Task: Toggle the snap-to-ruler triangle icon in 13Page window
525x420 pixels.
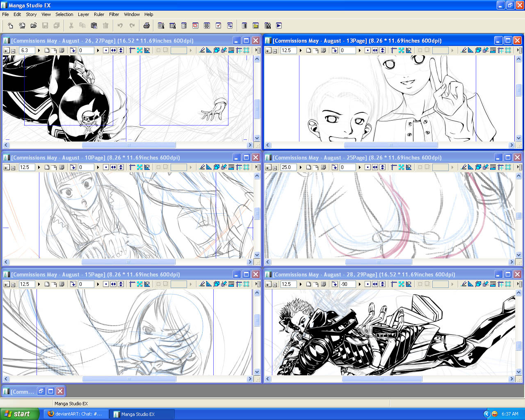Action: tap(470, 50)
